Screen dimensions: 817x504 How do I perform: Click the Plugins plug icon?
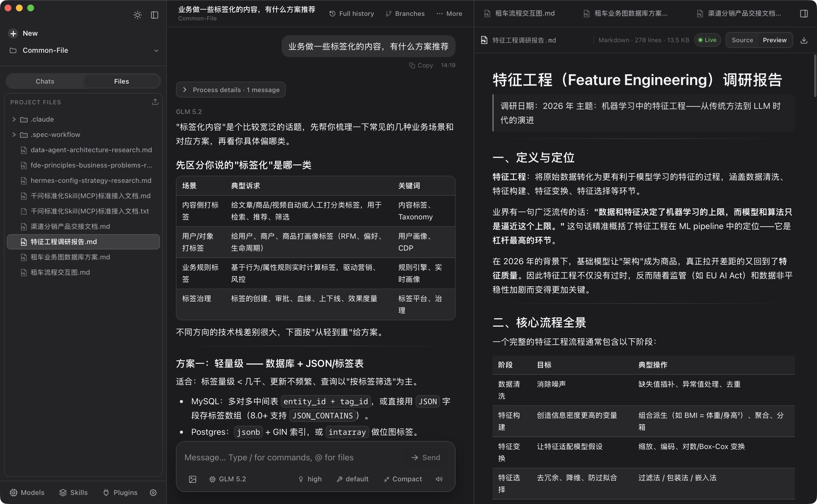(x=106, y=493)
